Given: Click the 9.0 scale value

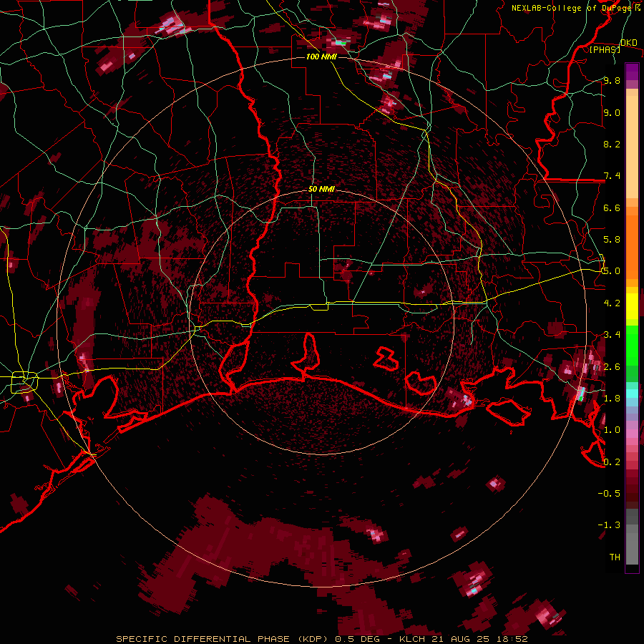Looking at the screenshot, I should coord(612,112).
